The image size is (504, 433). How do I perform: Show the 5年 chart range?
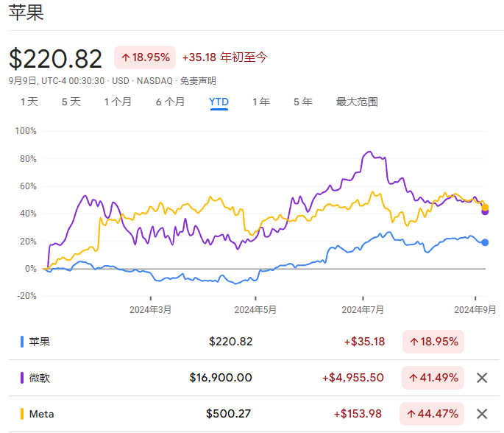pyautogui.click(x=302, y=102)
